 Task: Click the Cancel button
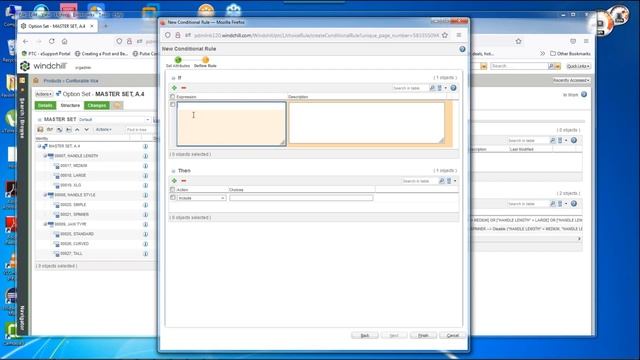(x=452, y=336)
